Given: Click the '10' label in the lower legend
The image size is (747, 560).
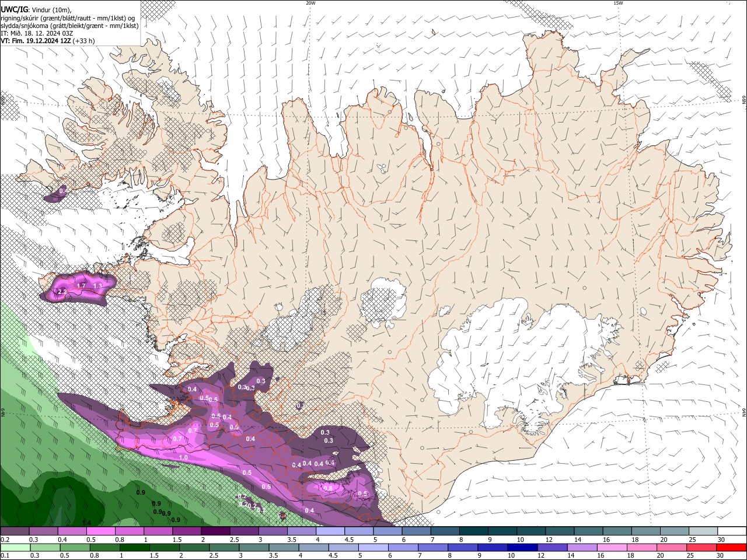Looking at the screenshot, I should [511, 556].
